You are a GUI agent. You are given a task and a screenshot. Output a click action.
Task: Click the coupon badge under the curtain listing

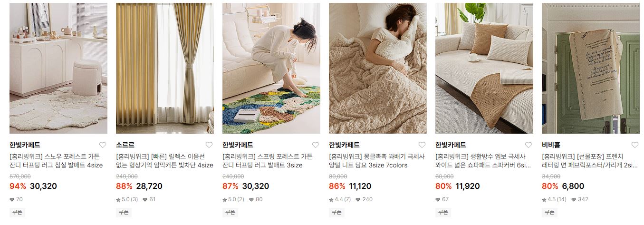click(124, 212)
